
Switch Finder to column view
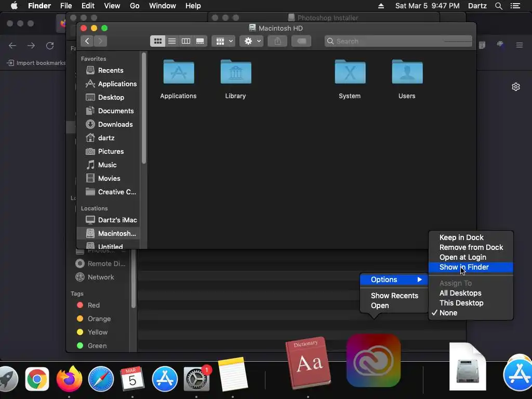[186, 41]
